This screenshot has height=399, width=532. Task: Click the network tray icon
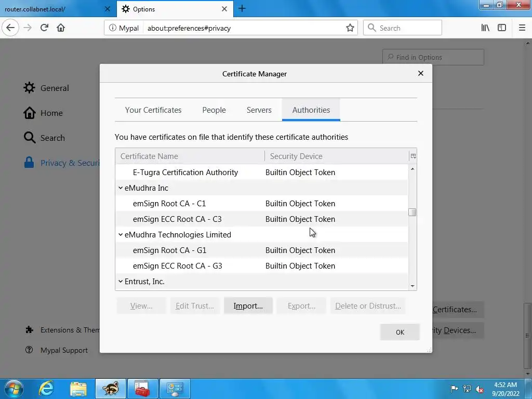tap(467, 389)
